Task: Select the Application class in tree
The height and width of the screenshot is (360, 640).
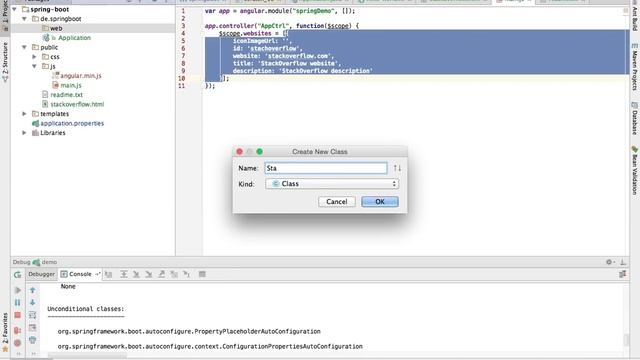Action: 74,38
